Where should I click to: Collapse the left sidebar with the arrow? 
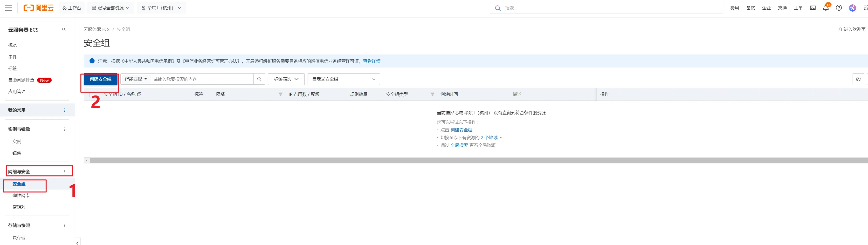click(x=77, y=242)
